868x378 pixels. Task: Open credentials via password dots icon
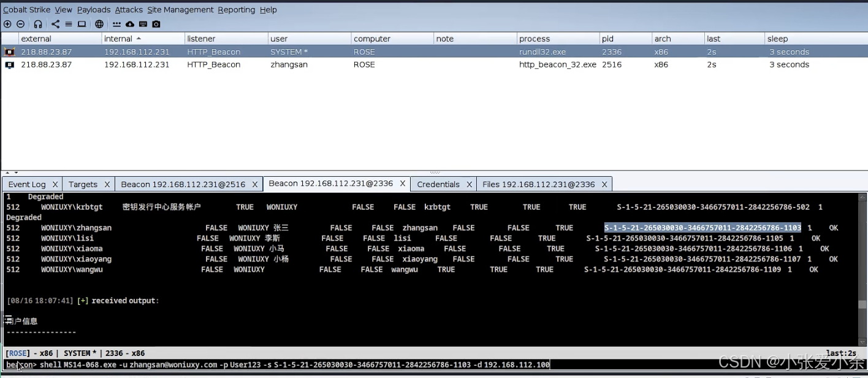116,24
